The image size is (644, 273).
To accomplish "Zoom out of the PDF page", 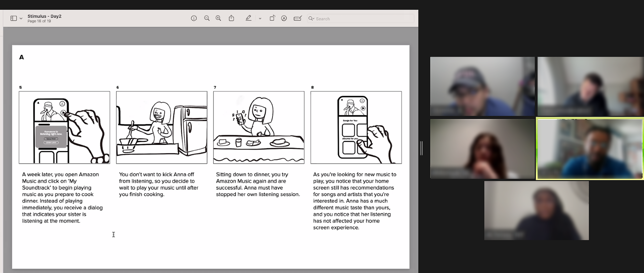I will point(207,18).
